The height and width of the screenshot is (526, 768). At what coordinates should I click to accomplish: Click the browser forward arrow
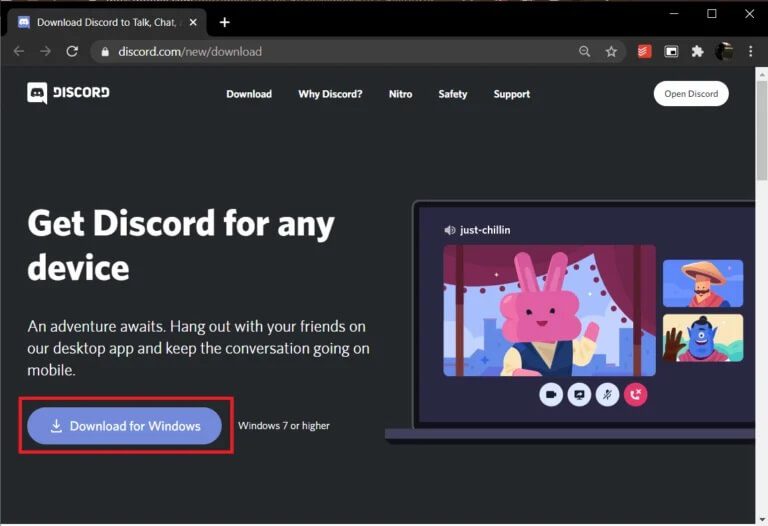[46, 51]
